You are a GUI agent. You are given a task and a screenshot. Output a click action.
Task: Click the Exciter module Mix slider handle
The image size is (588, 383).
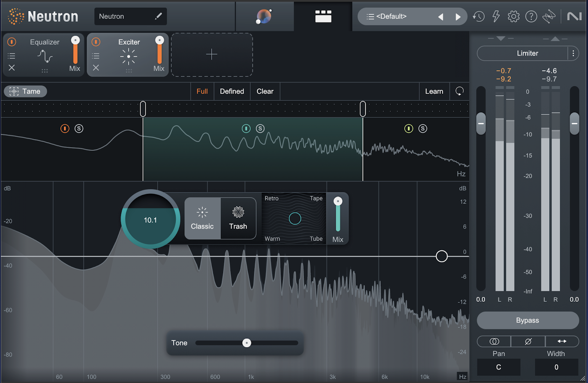159,40
